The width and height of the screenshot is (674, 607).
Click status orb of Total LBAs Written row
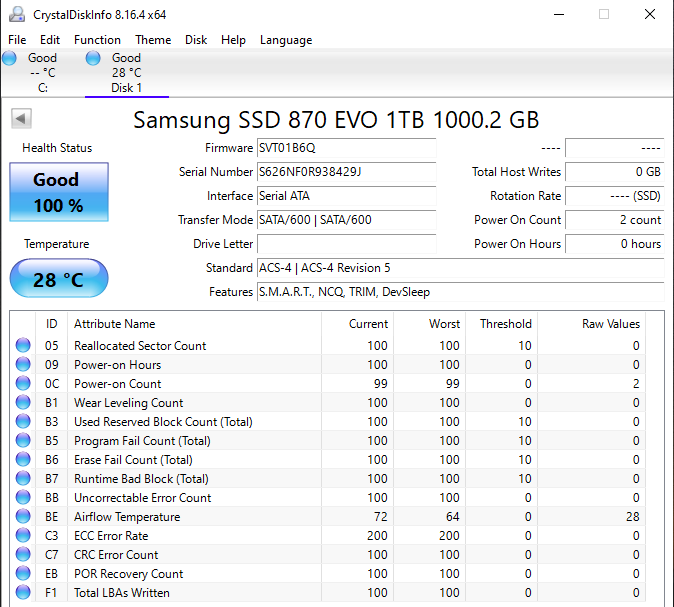pos(23,592)
